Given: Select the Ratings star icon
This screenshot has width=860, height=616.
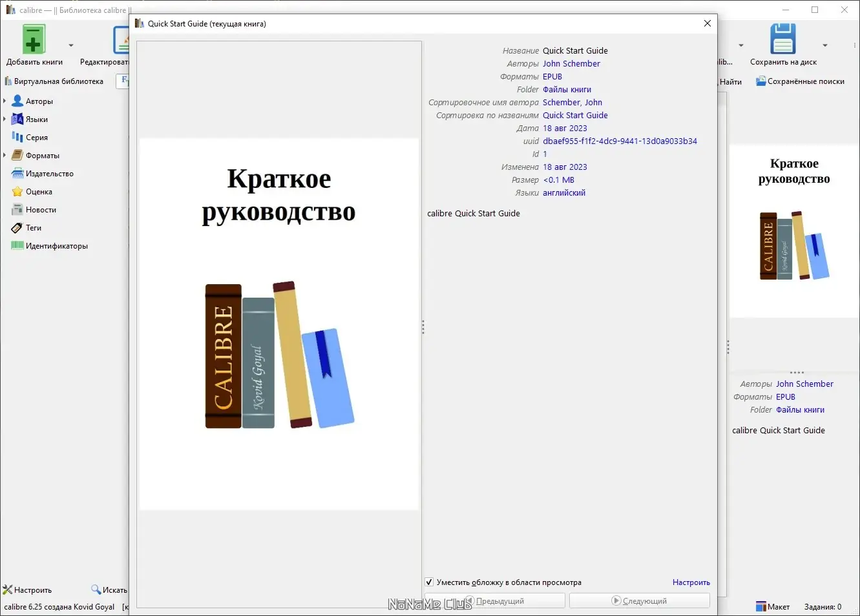Looking at the screenshot, I should pyautogui.click(x=17, y=192).
